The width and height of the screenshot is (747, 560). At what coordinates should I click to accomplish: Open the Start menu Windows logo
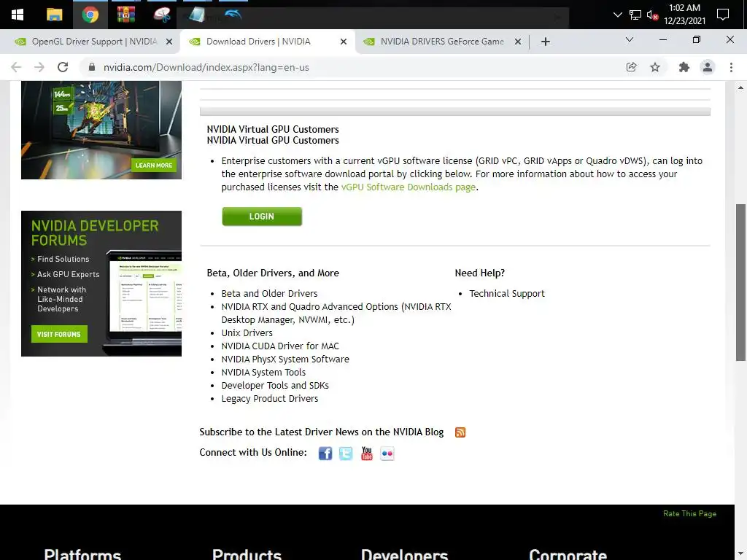(18, 15)
